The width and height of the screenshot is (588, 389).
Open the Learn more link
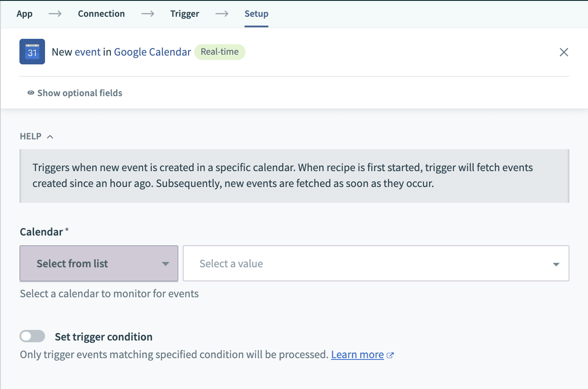tap(357, 354)
